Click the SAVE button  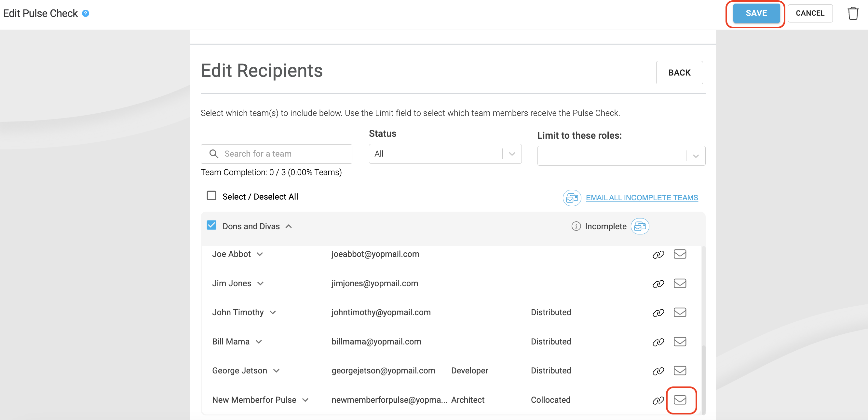point(756,13)
